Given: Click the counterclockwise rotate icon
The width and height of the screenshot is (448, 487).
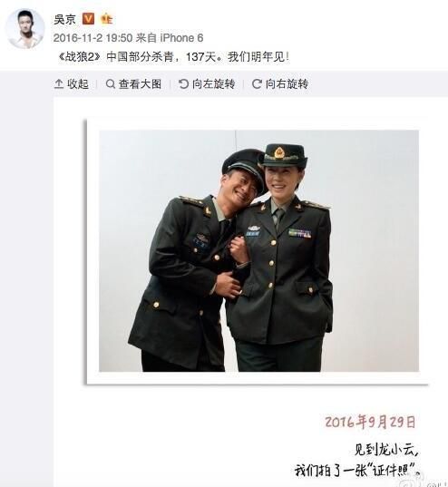Looking at the screenshot, I should coord(183,83).
